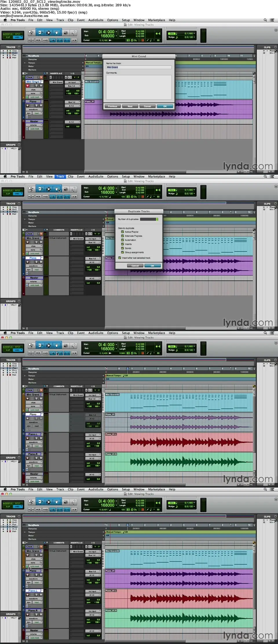Select Grabber tool in Duplicate Tracks dialog frame
This screenshot has width=278, height=644.
(x=56, y=189)
